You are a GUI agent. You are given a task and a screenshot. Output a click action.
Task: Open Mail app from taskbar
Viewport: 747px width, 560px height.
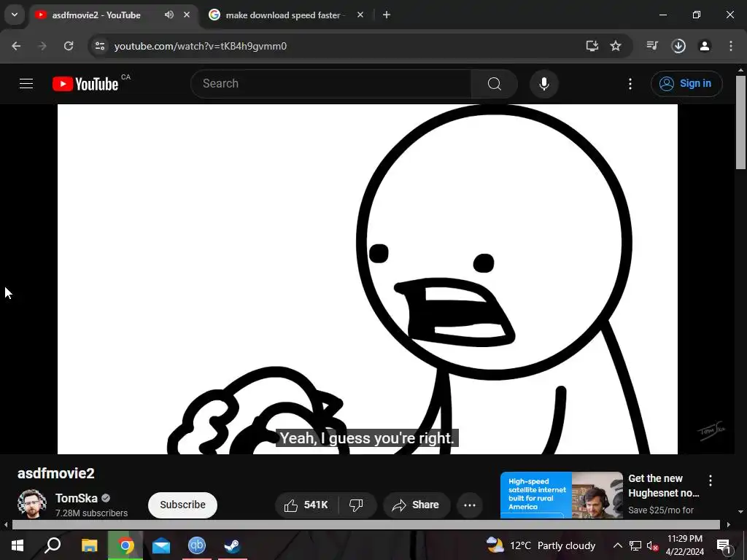161,545
